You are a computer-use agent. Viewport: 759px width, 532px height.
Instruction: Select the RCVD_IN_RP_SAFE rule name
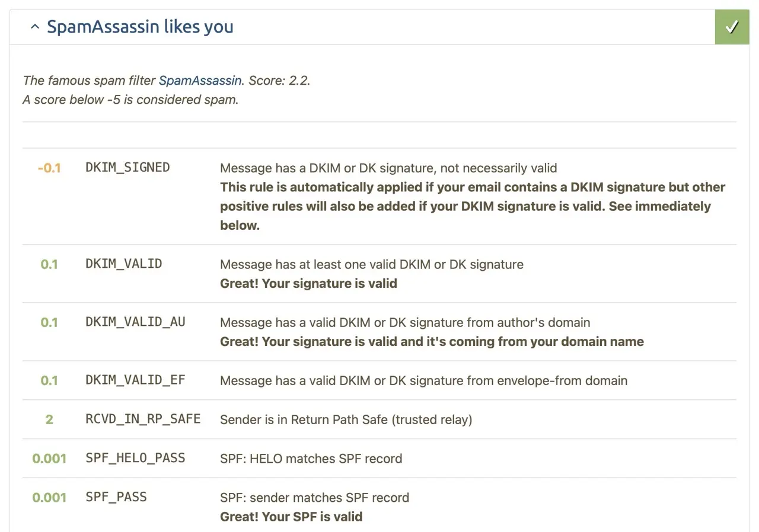tap(143, 419)
